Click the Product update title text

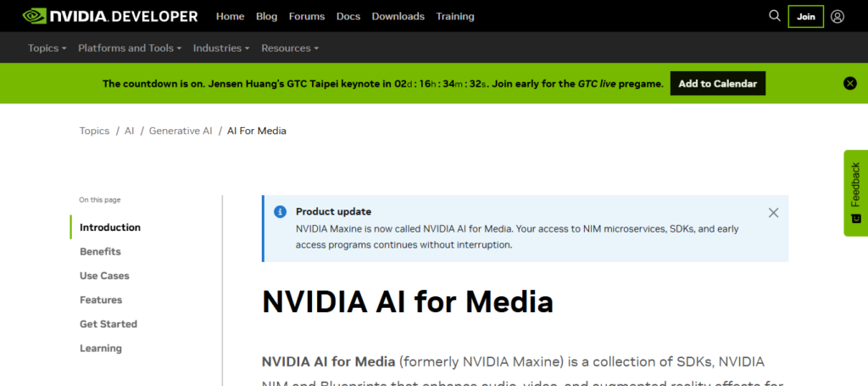point(333,211)
